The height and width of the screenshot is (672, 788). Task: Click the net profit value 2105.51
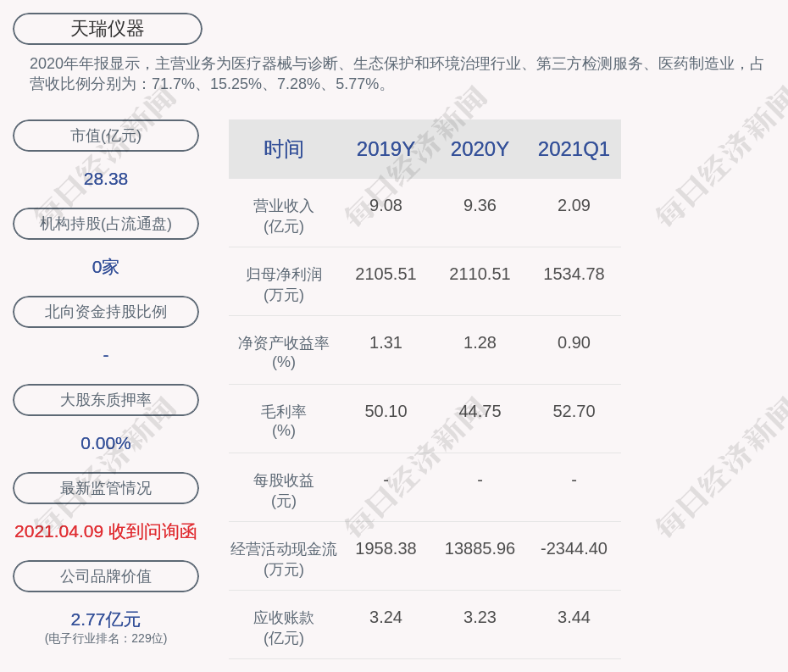[386, 275]
